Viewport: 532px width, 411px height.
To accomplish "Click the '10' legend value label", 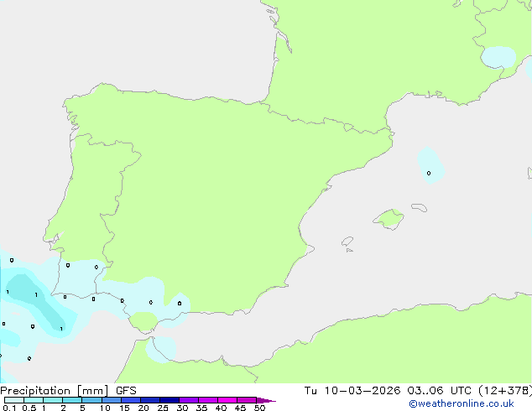I will pos(105,408).
